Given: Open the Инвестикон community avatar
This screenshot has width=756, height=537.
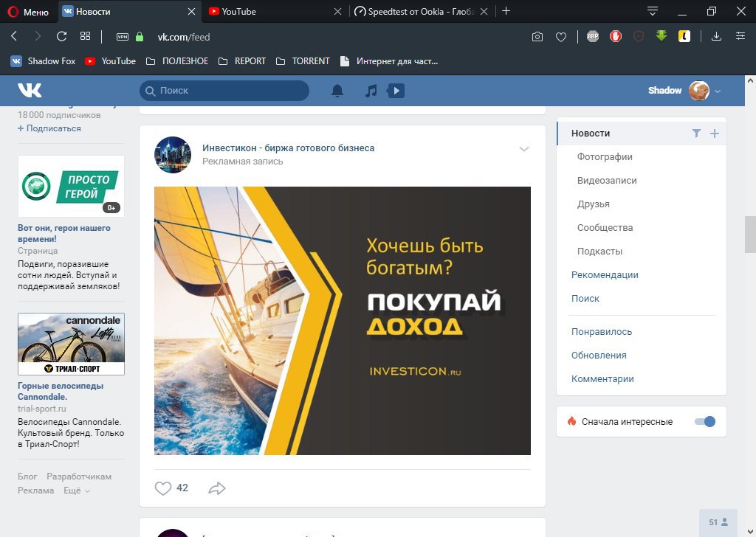Looking at the screenshot, I should click(173, 155).
